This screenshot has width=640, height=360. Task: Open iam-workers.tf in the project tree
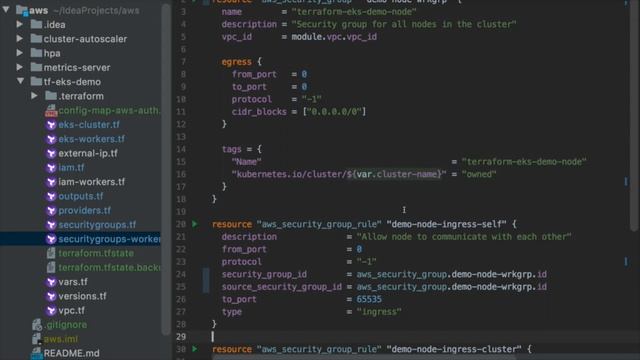(x=91, y=182)
